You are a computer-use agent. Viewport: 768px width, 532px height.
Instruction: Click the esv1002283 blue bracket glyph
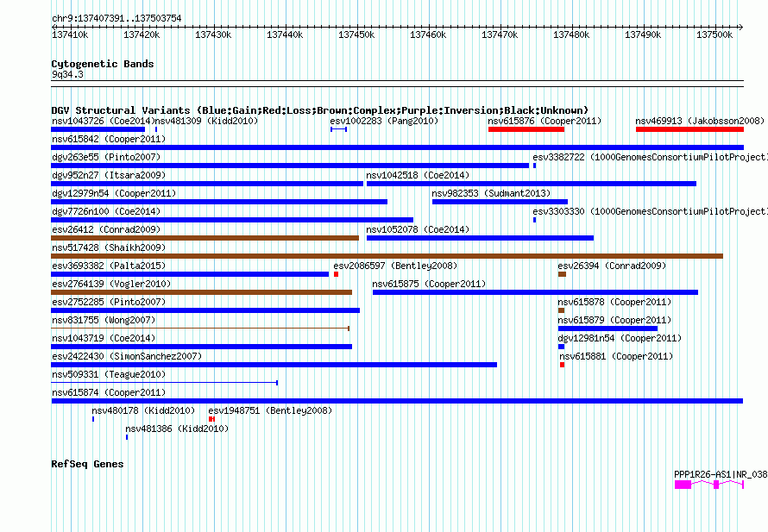pyautogui.click(x=339, y=129)
